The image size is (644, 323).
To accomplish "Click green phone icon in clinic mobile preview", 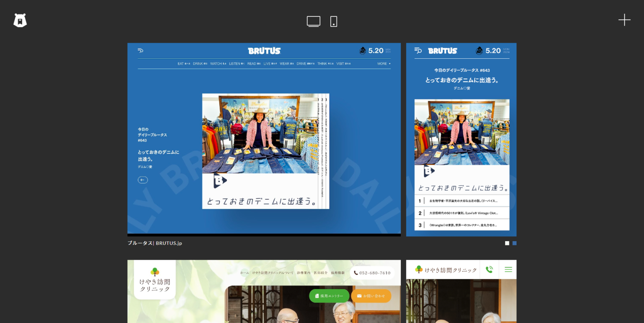I will tap(489, 269).
